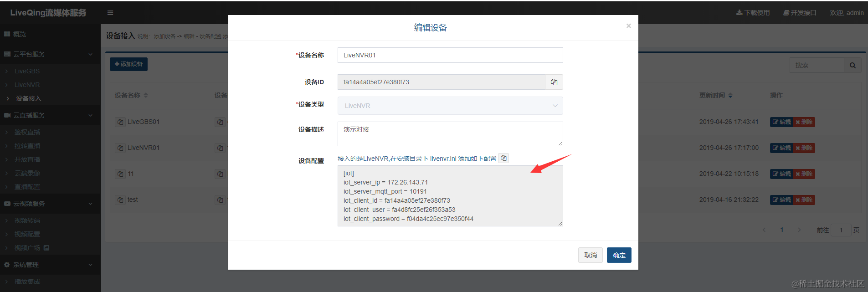Copy device ID in LiveNVR01 row
This screenshot has height=292, width=868.
pyautogui.click(x=220, y=148)
